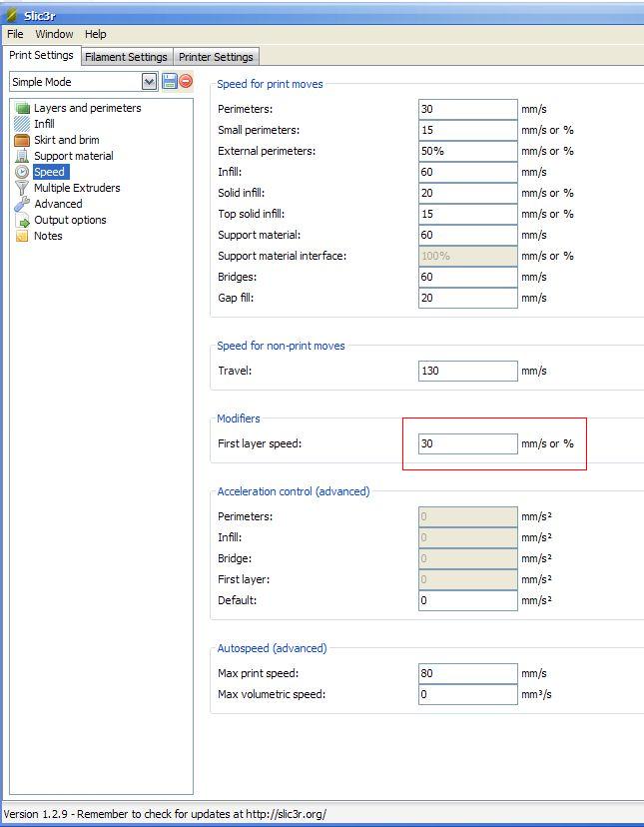This screenshot has height=827, width=644.
Task: Click the Default acceleration input field
Action: coord(468,600)
